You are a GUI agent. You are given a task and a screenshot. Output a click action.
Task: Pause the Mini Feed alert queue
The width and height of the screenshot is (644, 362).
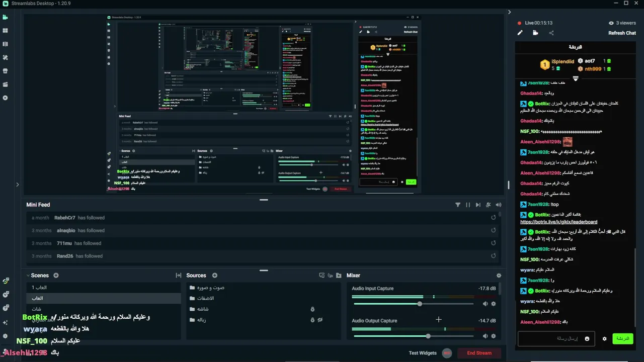point(468,205)
